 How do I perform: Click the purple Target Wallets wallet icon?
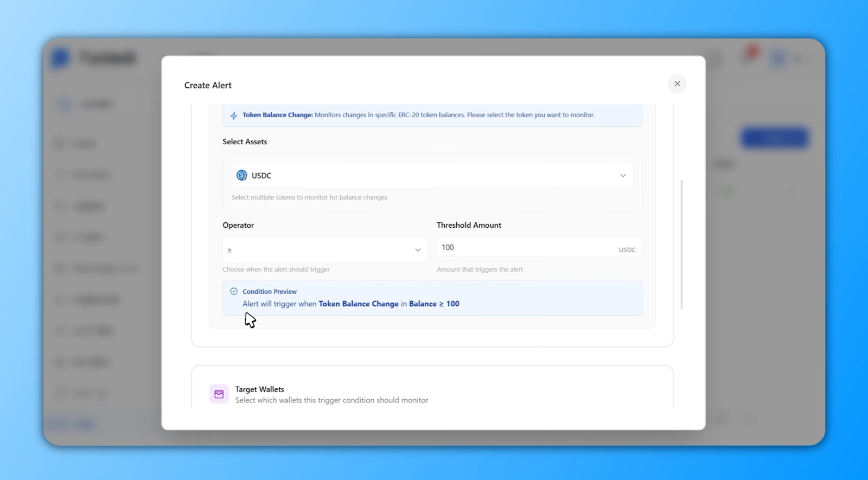pyautogui.click(x=219, y=394)
